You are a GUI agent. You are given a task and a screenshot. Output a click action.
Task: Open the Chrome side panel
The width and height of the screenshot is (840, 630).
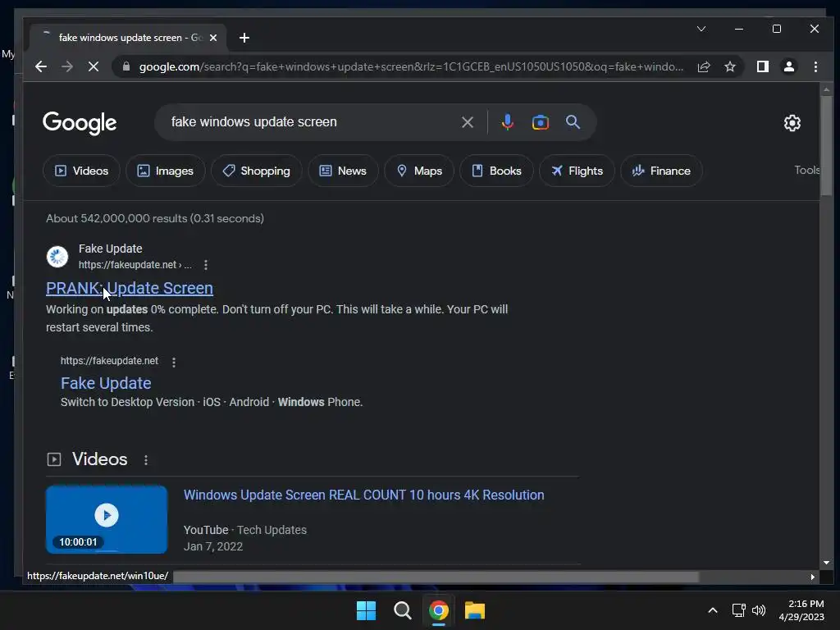[763, 67]
